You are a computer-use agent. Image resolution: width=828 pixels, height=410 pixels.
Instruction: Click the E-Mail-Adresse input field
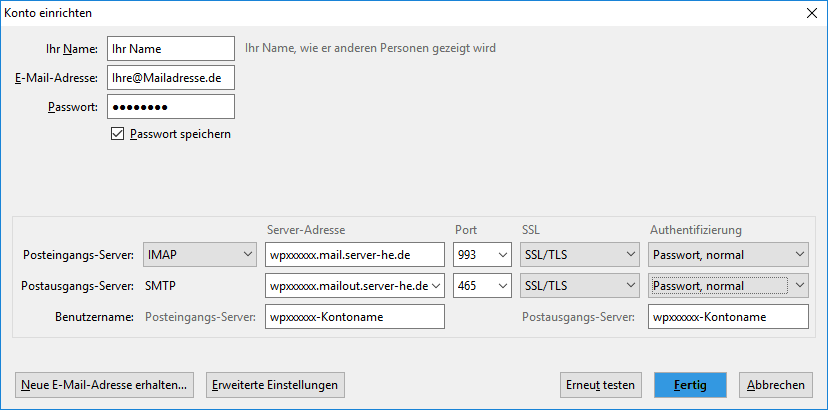point(171,78)
